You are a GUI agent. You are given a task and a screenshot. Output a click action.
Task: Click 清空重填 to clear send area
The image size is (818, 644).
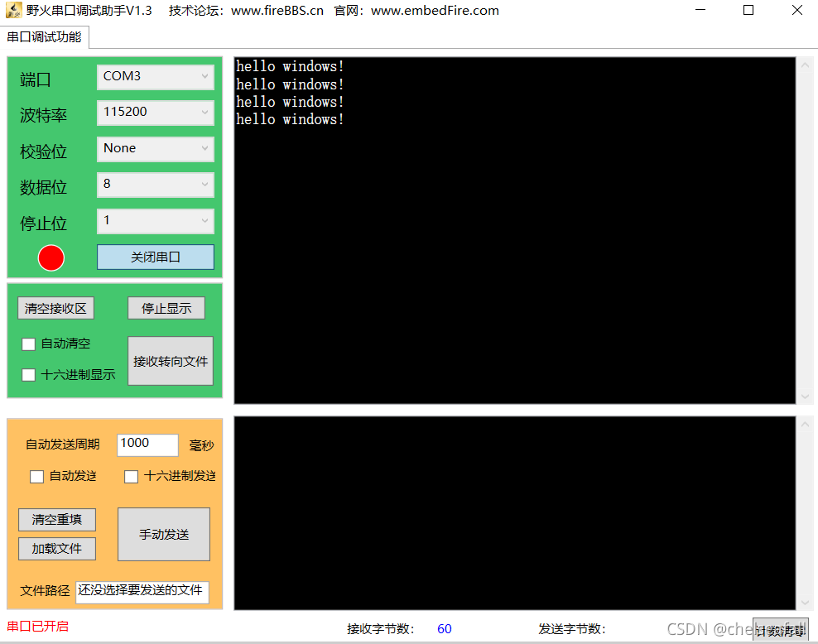click(56, 520)
